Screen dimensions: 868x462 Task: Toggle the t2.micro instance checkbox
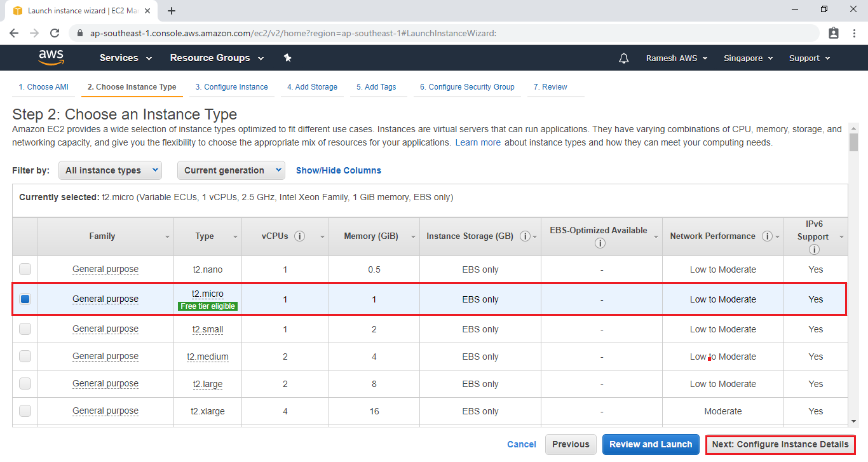coord(25,299)
